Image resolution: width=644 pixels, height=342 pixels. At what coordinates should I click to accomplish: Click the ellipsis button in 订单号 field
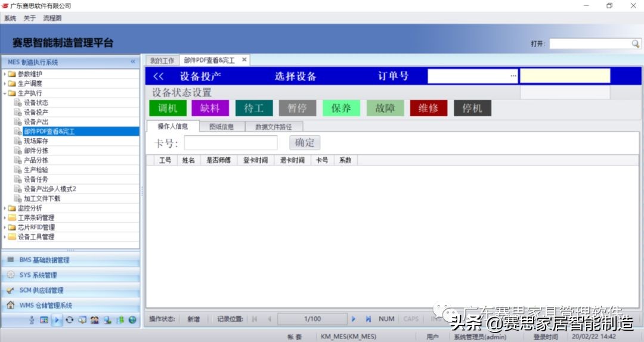click(513, 76)
